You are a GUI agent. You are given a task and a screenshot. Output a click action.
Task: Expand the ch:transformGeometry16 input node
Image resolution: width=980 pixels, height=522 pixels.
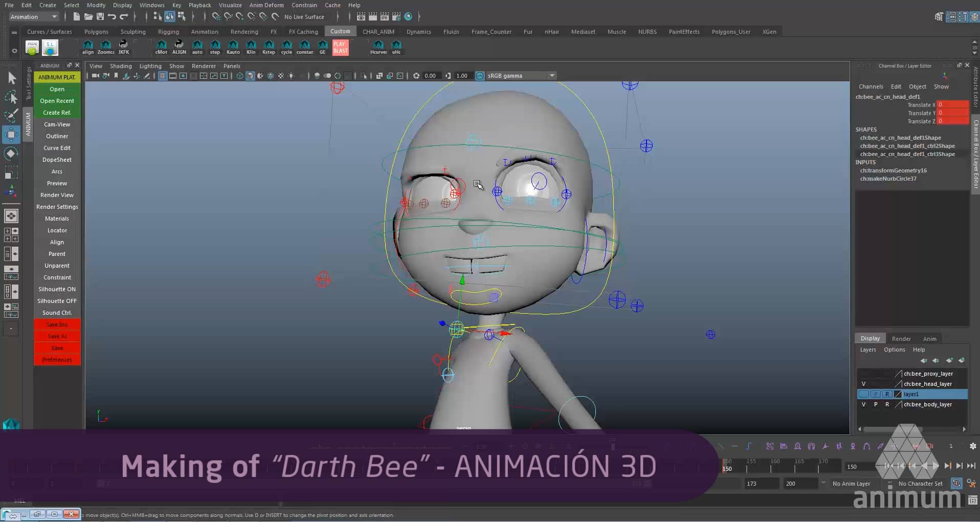click(x=894, y=170)
